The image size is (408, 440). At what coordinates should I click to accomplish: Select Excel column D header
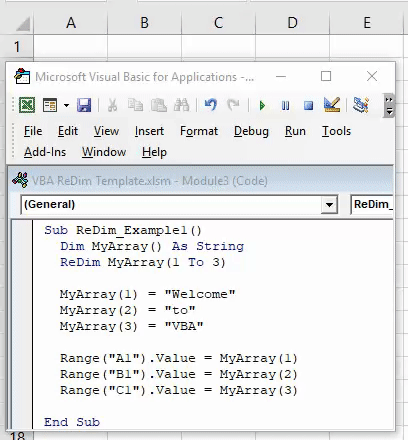coord(292,23)
